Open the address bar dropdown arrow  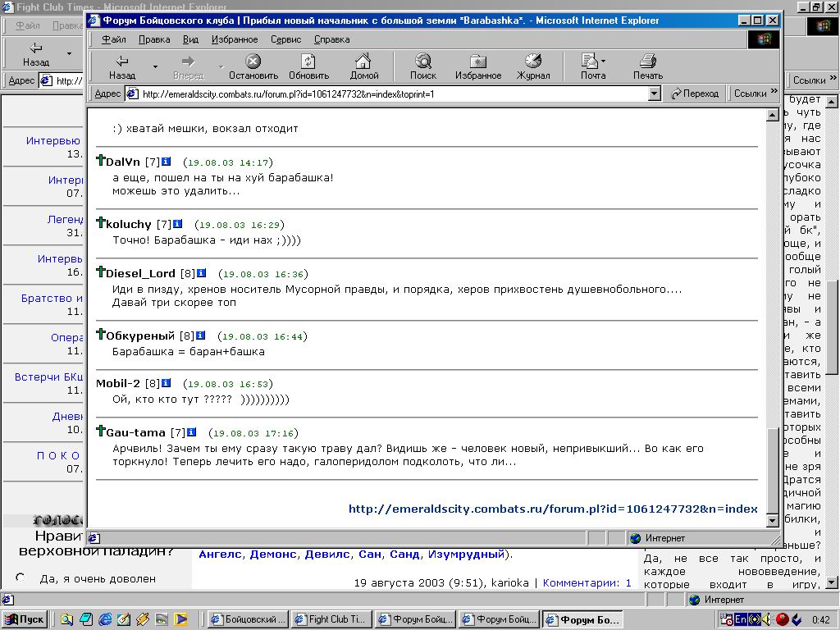[x=654, y=94]
